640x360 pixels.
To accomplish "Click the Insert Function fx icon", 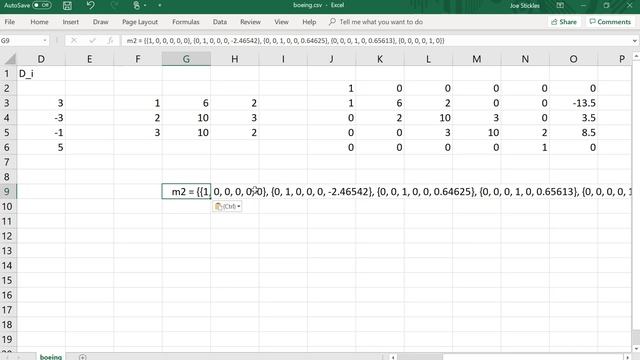I will 110,40.
